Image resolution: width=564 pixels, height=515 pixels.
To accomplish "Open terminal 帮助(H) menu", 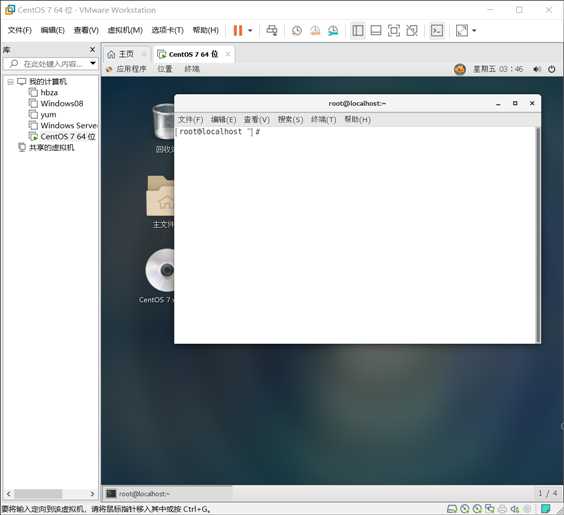I will tap(358, 119).
